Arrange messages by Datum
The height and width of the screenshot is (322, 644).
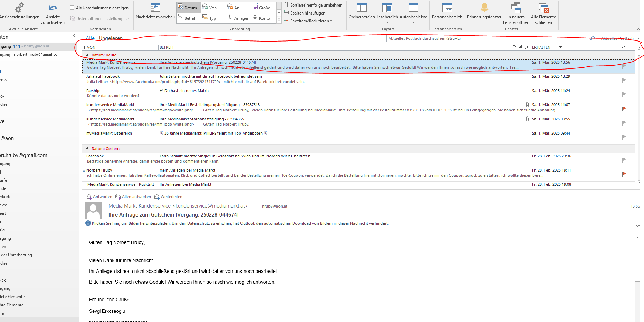pyautogui.click(x=188, y=8)
